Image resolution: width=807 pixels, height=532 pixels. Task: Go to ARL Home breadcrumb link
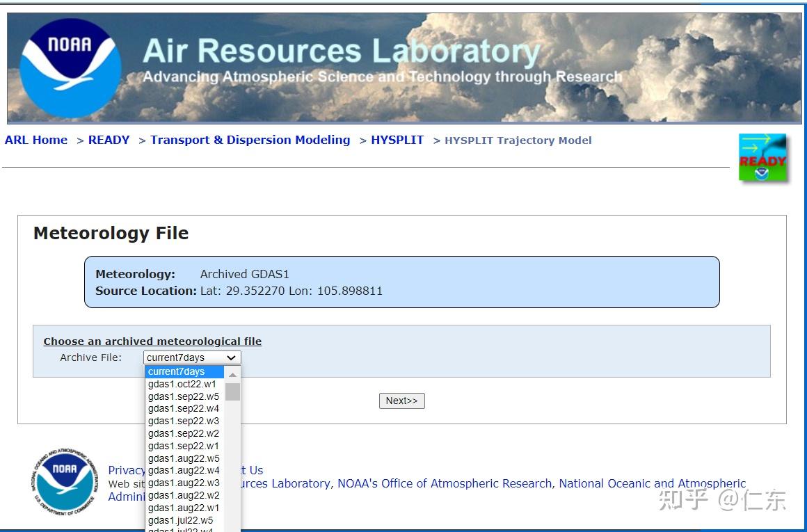pos(36,140)
